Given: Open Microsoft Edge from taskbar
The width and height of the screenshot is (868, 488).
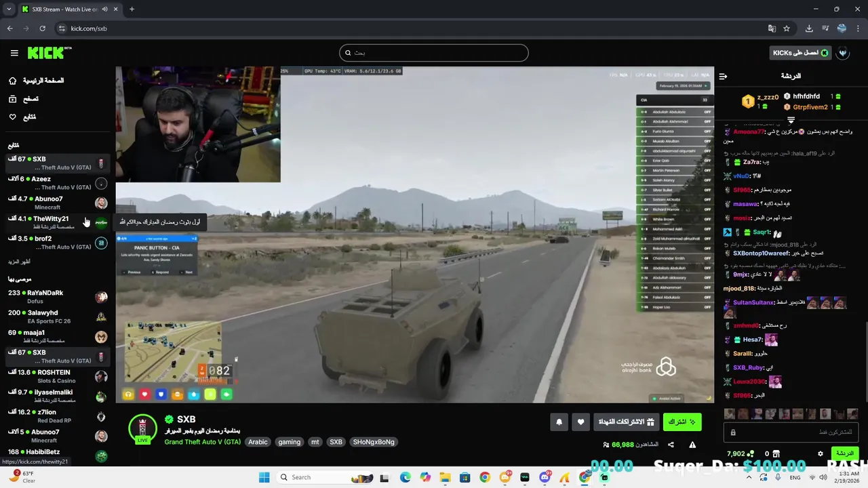Looking at the screenshot, I should click(406, 477).
